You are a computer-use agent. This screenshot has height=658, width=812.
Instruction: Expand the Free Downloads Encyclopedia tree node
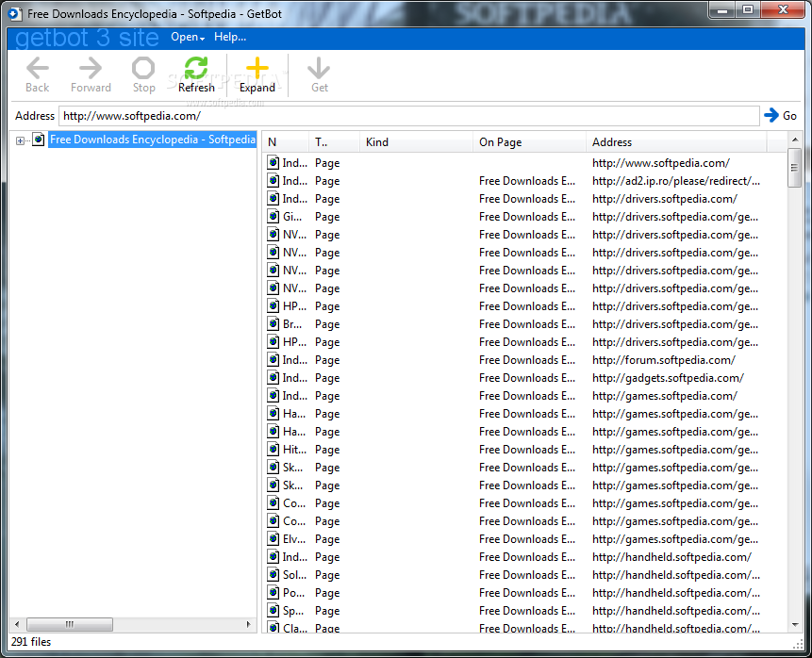click(20, 140)
